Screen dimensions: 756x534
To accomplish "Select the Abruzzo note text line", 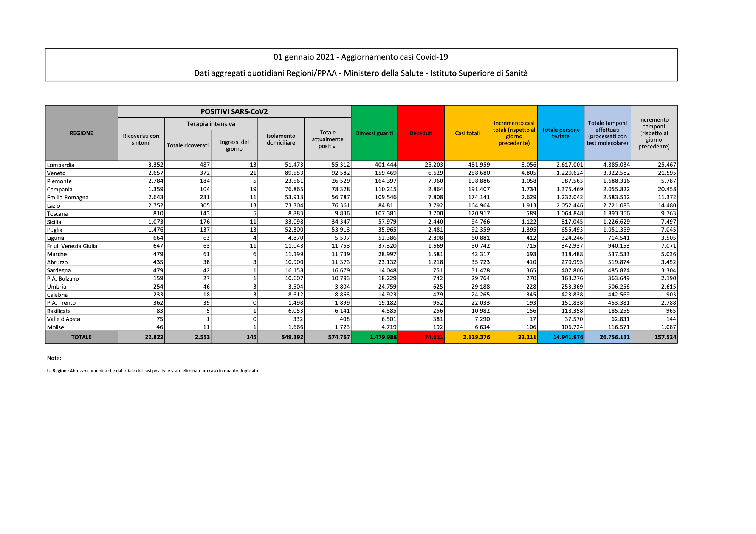I will coord(153,371).
